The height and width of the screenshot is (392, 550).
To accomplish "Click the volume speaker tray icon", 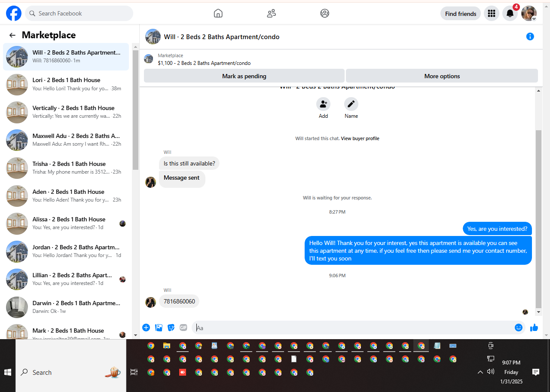I will tap(491, 371).
